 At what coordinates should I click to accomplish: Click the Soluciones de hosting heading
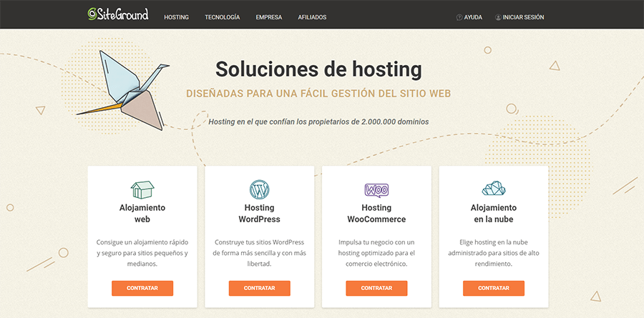[x=318, y=69]
